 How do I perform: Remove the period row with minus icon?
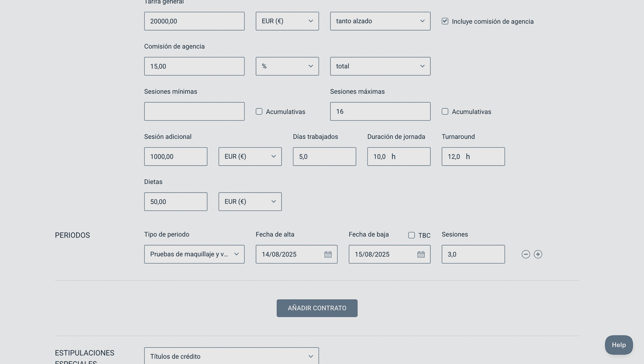pyautogui.click(x=525, y=255)
